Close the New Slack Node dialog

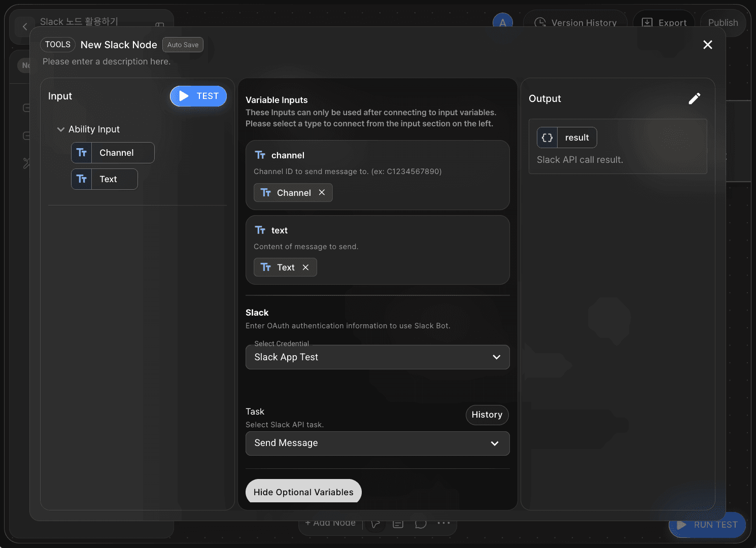point(708,45)
